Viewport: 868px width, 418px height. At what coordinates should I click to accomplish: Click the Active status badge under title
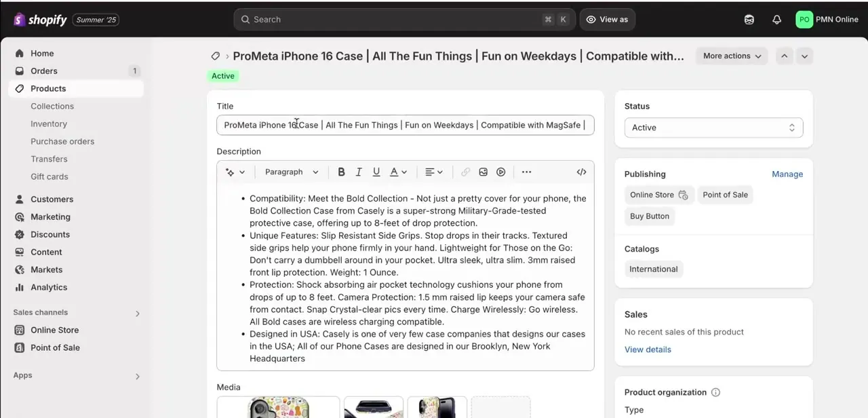223,76
